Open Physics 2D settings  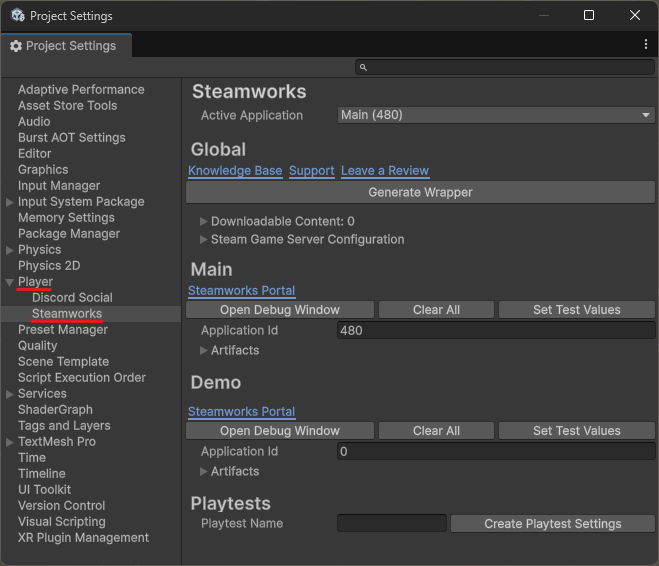(49, 266)
